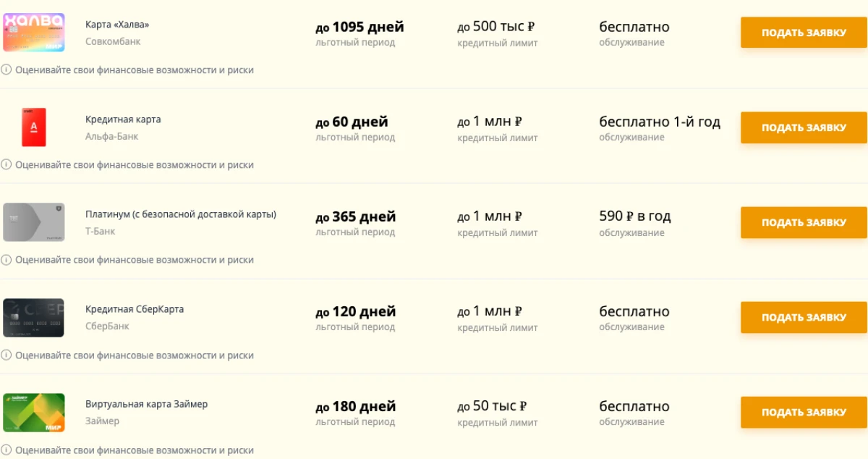This screenshot has width=868, height=459.
Task: Submit application for Карта «Халва»
Action: 804,33
